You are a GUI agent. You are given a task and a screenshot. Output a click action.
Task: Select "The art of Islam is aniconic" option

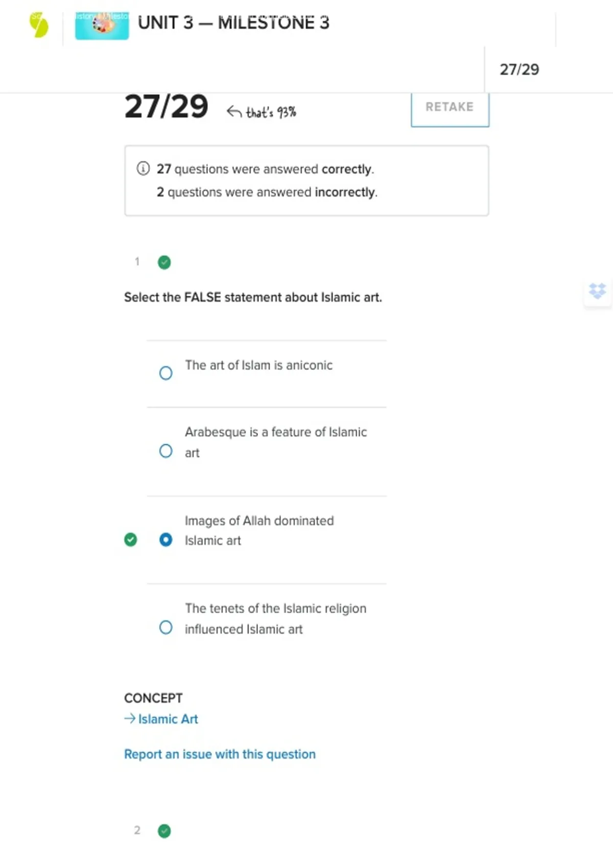coord(166,373)
